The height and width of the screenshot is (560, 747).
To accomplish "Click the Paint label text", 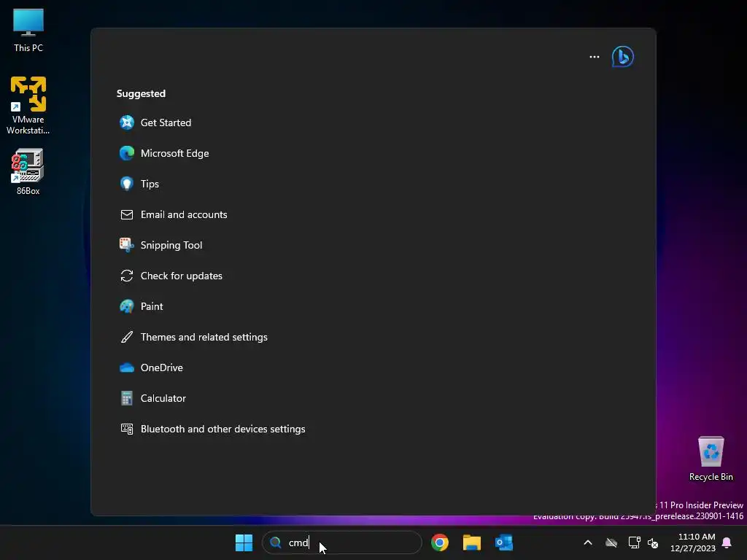I will [152, 306].
